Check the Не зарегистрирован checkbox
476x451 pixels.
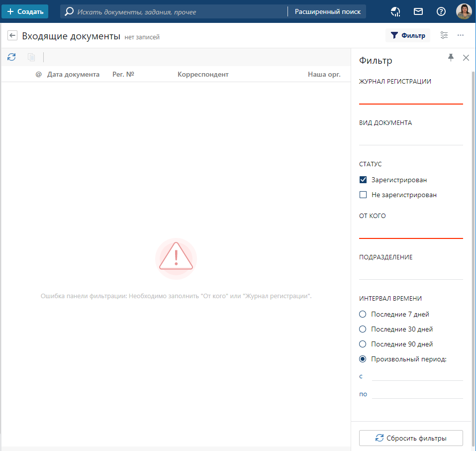click(363, 195)
